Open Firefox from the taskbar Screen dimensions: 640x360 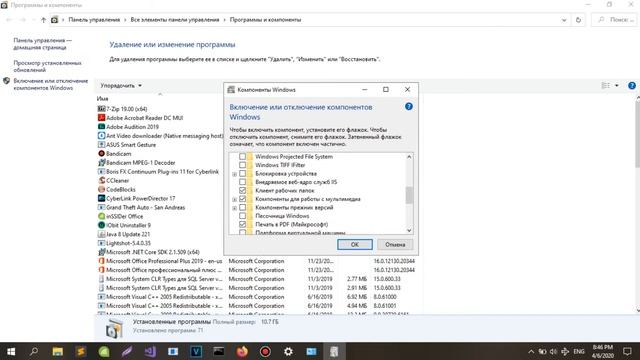[242, 351]
